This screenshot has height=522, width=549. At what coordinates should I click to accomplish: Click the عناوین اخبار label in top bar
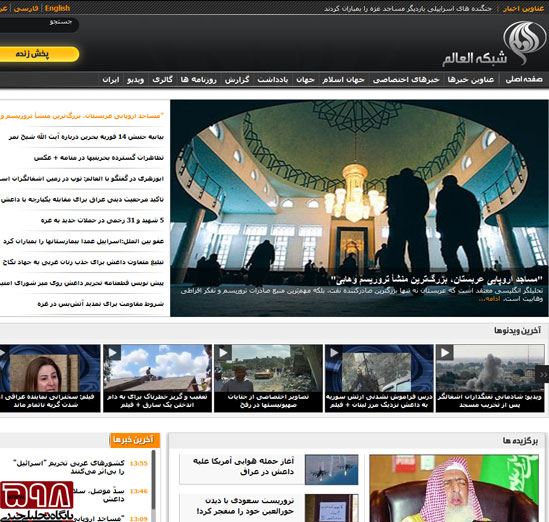(x=524, y=8)
